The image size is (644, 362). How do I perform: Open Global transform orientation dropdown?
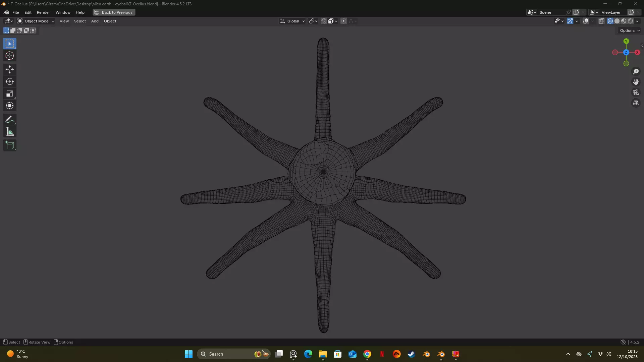pos(292,21)
